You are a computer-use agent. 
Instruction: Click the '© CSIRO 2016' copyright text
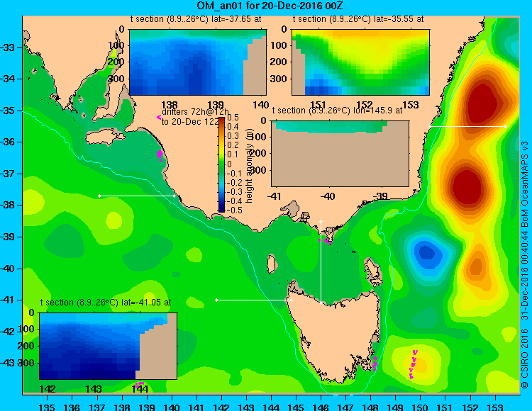525,358
